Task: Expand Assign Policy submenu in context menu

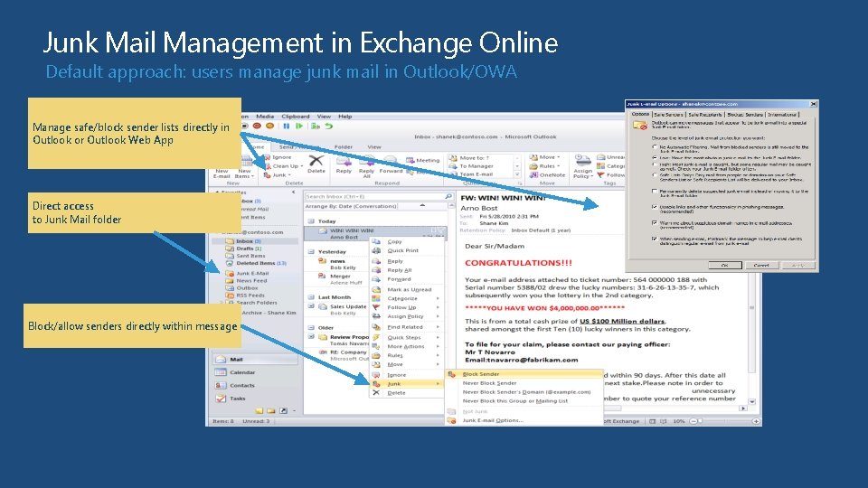Action: point(408,316)
